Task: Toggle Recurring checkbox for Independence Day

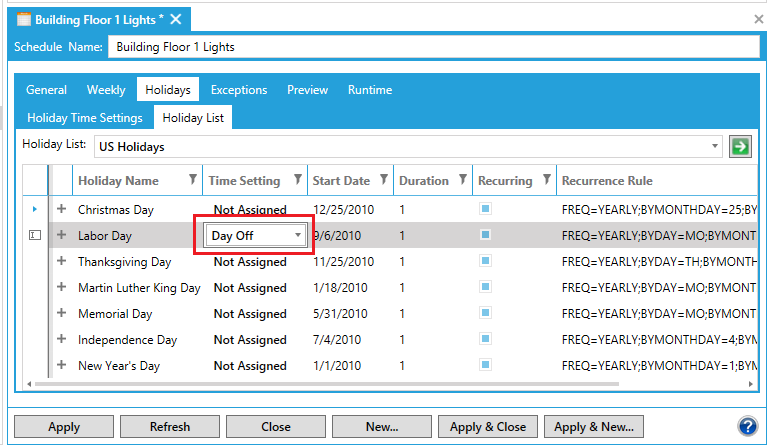Action: [x=485, y=339]
